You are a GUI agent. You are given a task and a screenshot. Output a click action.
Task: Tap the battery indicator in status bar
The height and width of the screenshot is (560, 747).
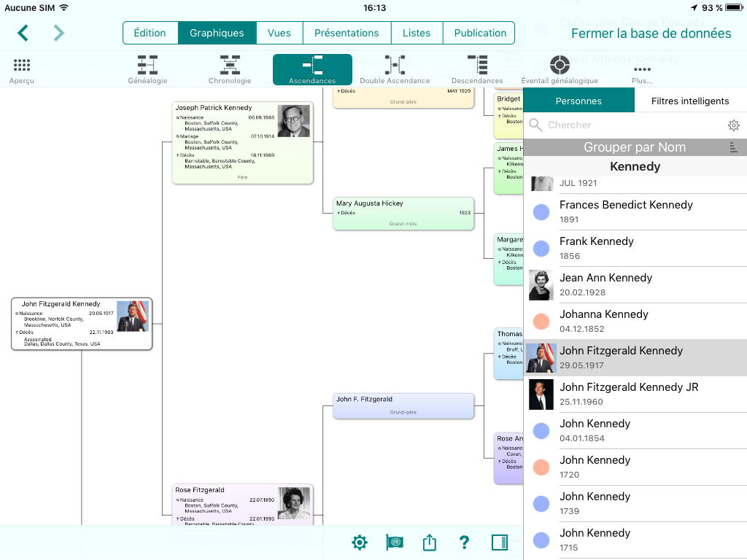[734, 7]
